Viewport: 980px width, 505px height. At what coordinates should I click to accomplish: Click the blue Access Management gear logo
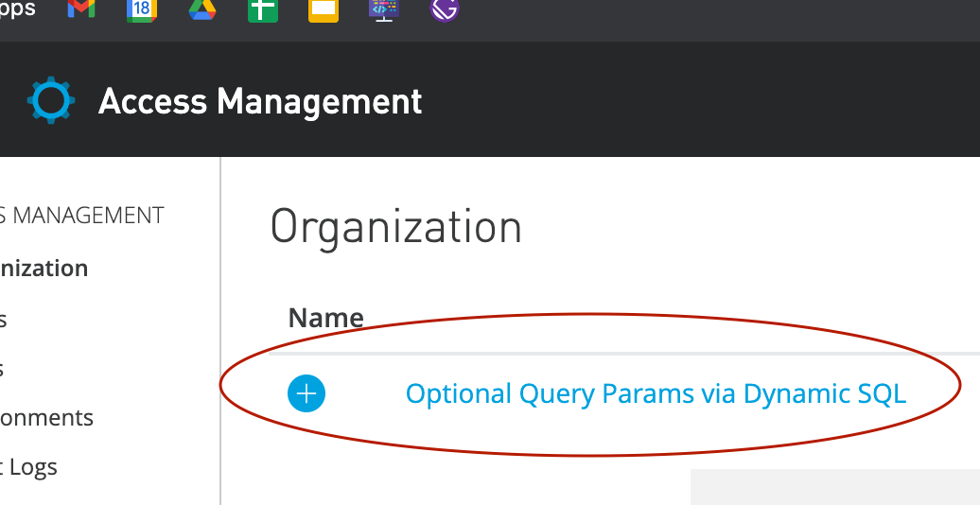[x=50, y=101]
